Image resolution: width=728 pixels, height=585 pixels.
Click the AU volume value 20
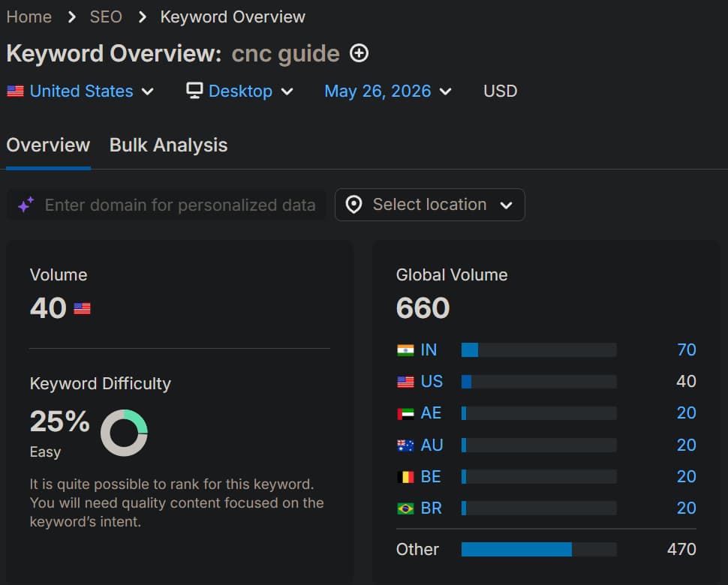(x=686, y=445)
